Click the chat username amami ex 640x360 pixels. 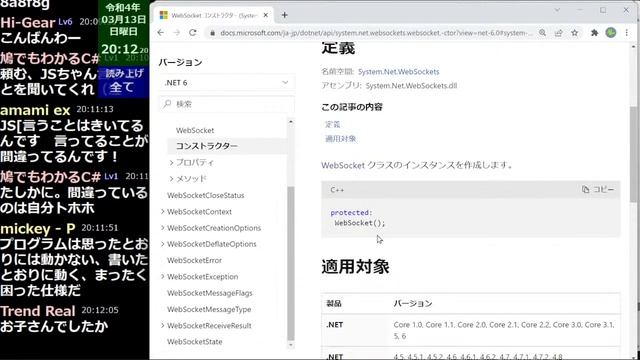[x=36, y=110]
